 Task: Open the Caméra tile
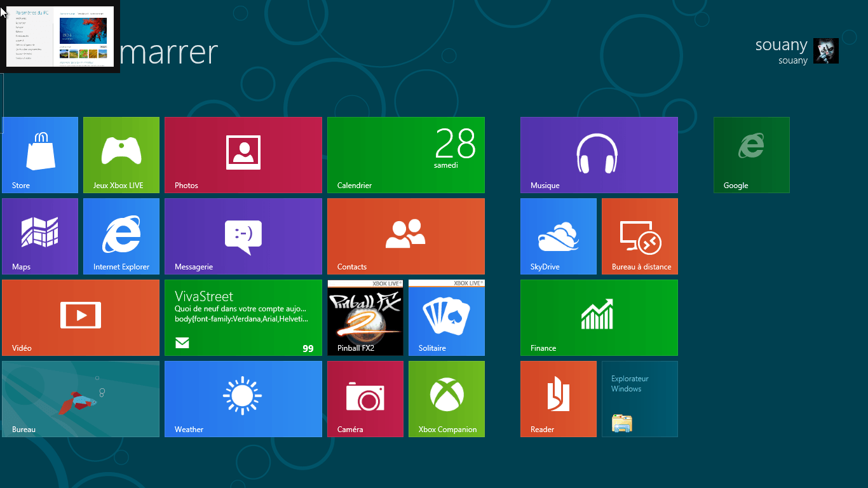point(365,399)
